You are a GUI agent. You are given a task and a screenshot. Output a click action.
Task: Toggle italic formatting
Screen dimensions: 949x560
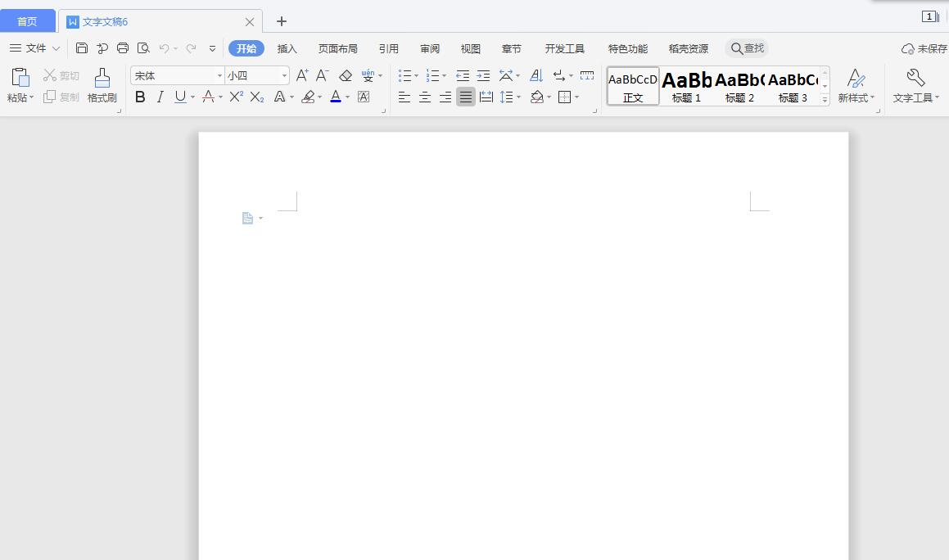click(x=159, y=97)
